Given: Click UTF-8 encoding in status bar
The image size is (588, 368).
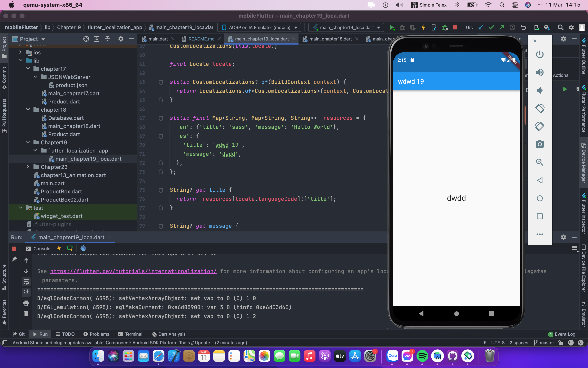Looking at the screenshot, I should click(498, 342).
